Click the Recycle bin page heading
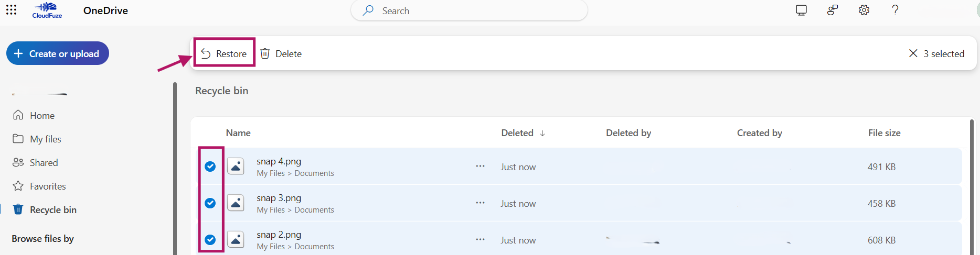 coord(221,91)
